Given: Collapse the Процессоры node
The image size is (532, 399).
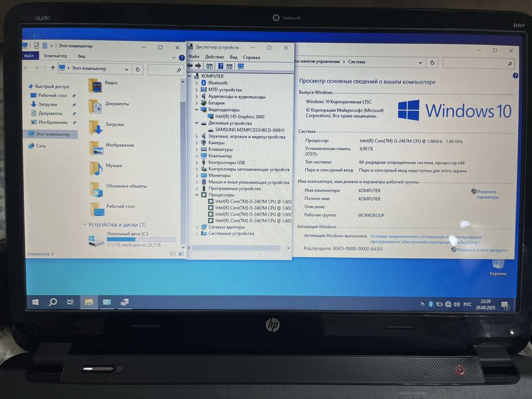Looking at the screenshot, I should point(197,195).
